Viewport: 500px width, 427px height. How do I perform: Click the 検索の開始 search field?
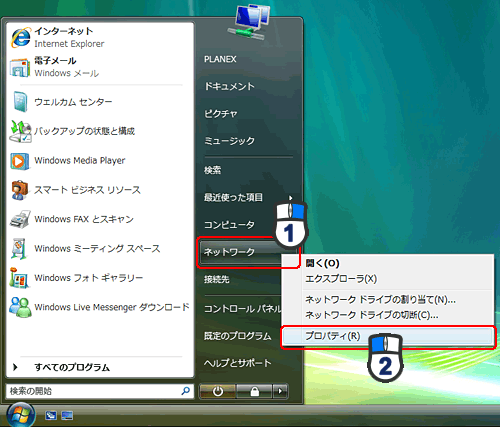pos(100,391)
